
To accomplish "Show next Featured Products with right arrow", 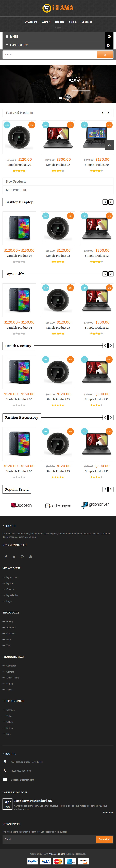I will (108, 113).
